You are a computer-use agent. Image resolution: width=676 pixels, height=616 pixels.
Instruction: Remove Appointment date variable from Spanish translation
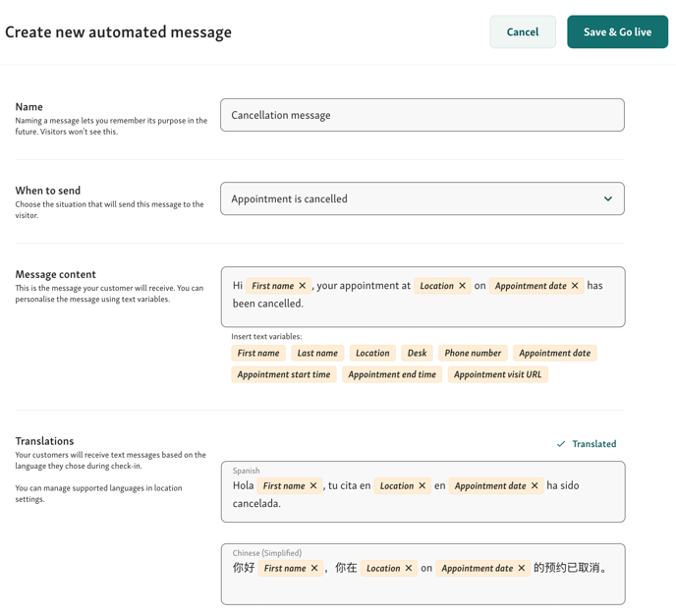click(x=535, y=485)
